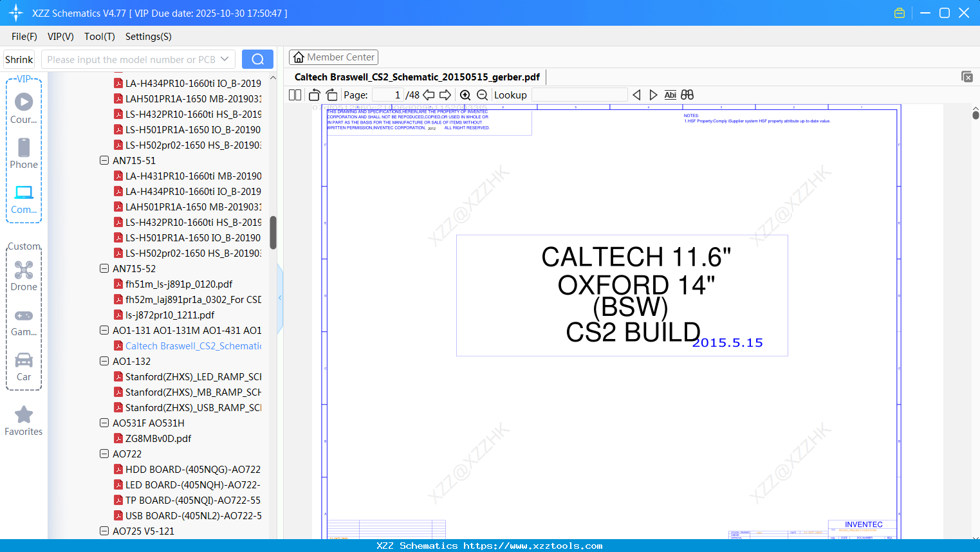980x552 pixels.
Task: Open the File(F) menu
Action: pos(24,37)
